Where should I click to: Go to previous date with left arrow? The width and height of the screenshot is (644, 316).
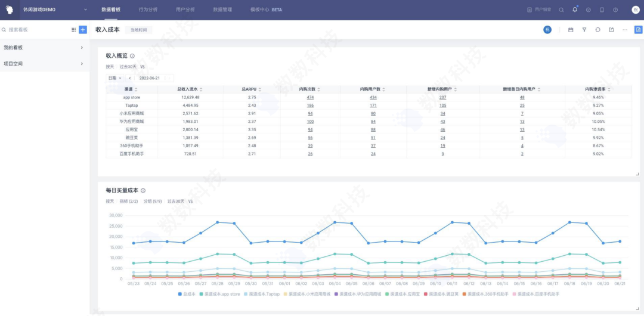click(130, 78)
